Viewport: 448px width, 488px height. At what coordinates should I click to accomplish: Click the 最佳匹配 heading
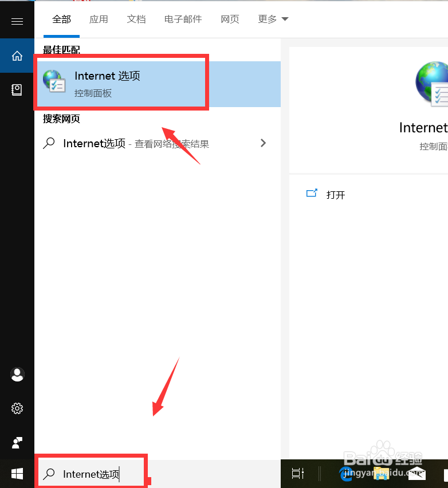[61, 50]
